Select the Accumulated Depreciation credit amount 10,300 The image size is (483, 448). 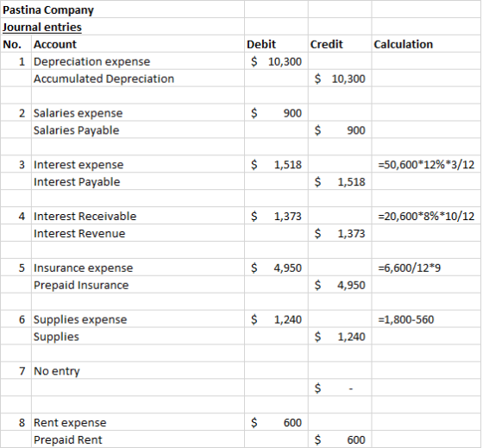(x=340, y=79)
